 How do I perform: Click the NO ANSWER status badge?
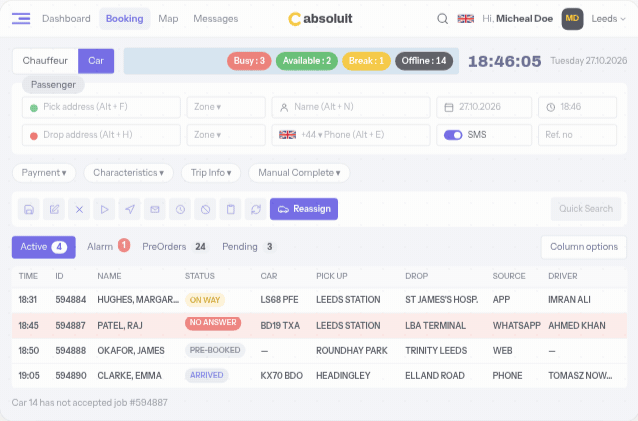(x=213, y=323)
